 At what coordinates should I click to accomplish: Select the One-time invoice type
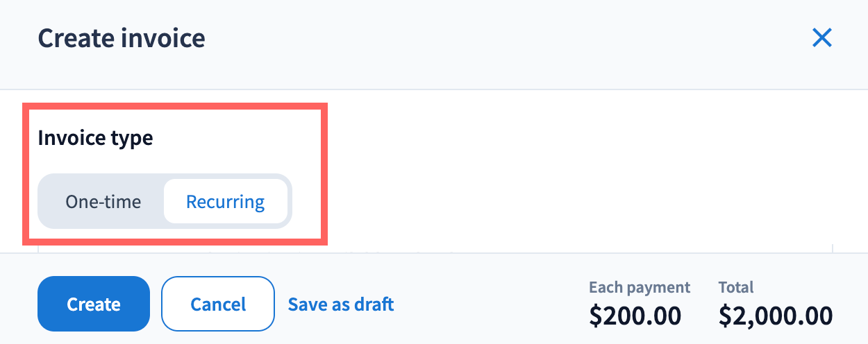click(x=103, y=202)
